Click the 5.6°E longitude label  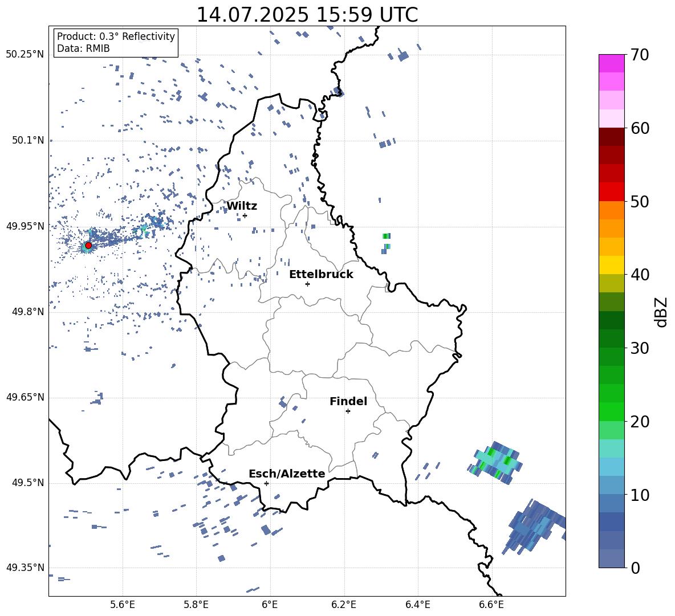123,605
